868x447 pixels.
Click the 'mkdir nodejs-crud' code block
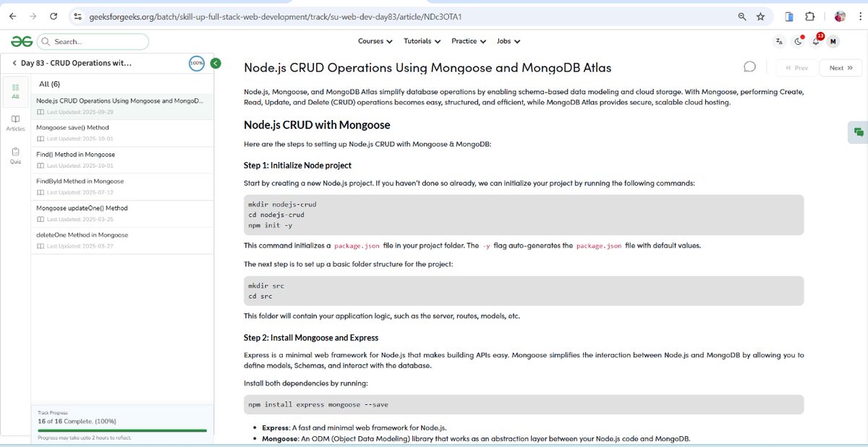coord(524,215)
